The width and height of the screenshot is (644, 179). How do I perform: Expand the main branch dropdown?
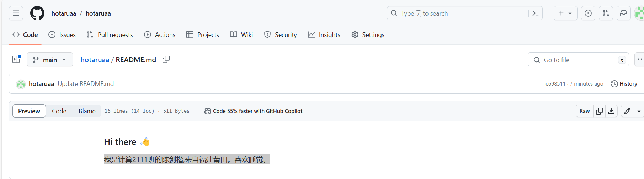[x=50, y=60]
